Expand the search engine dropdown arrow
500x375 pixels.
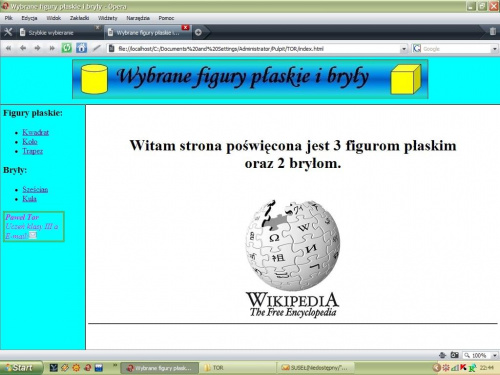pyautogui.click(x=494, y=49)
